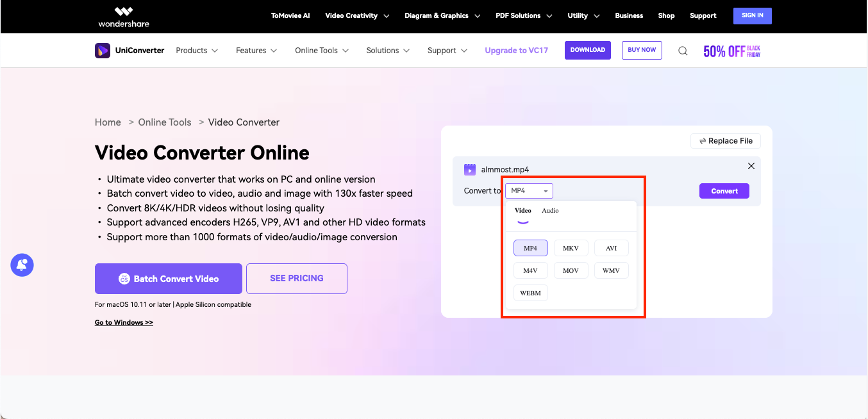Expand the Products menu
868x419 pixels.
click(x=196, y=50)
